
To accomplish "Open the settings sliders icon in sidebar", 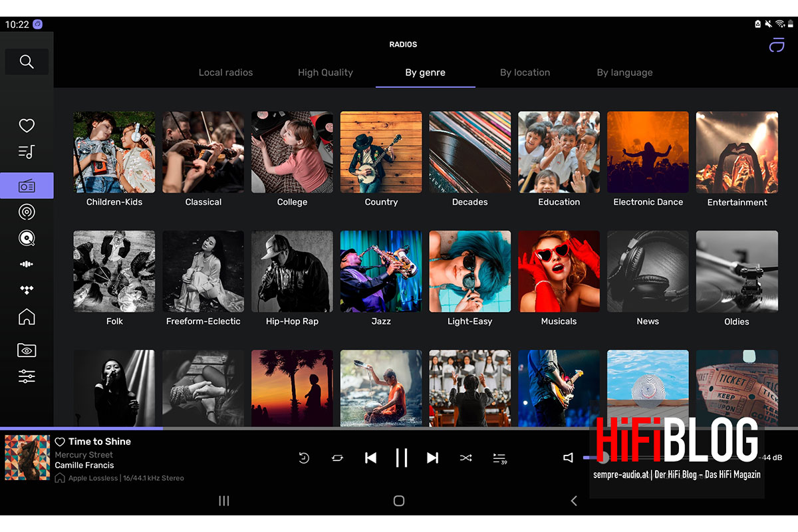I will (x=27, y=376).
